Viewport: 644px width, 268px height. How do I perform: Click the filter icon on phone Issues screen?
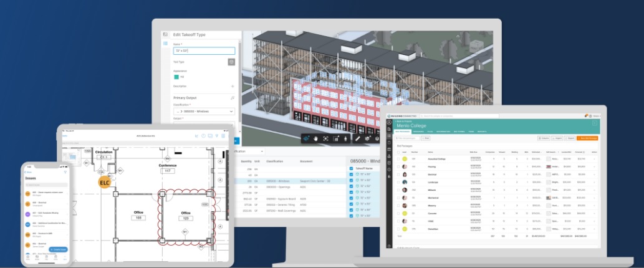click(x=65, y=172)
